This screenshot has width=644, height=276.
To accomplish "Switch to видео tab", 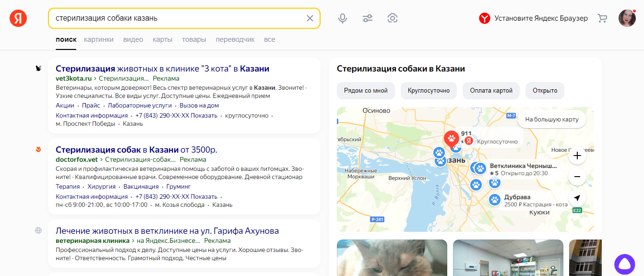I will [x=133, y=39].
